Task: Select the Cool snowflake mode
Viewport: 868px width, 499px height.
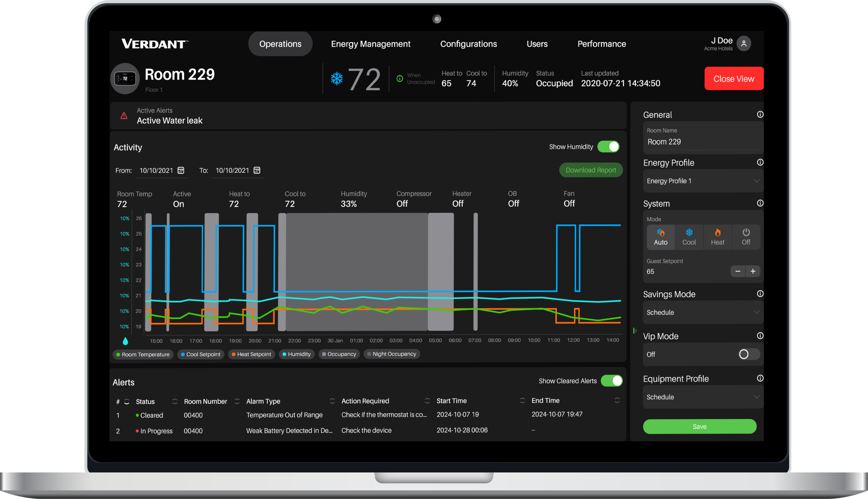Action: point(689,237)
